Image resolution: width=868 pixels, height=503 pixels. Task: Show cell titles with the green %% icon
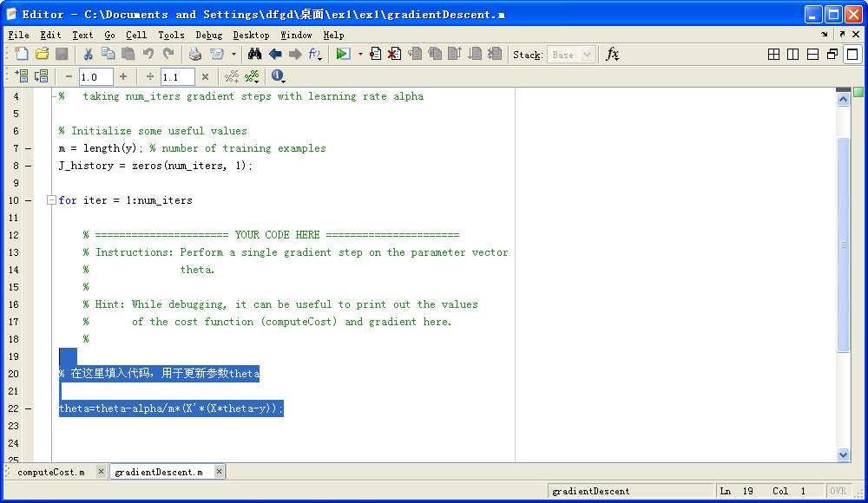pos(253,76)
